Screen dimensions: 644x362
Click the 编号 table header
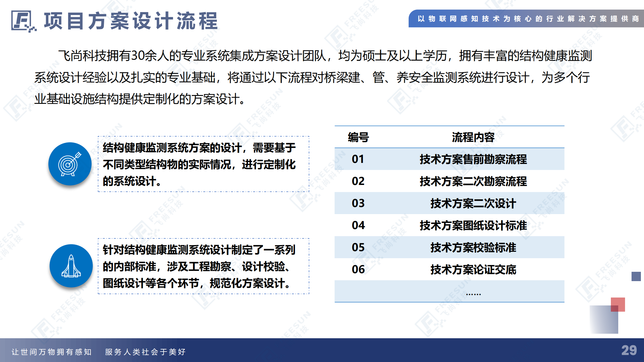coord(358,137)
